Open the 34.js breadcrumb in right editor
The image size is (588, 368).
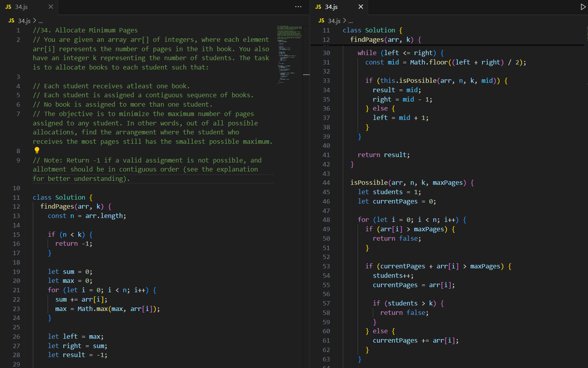(x=334, y=21)
